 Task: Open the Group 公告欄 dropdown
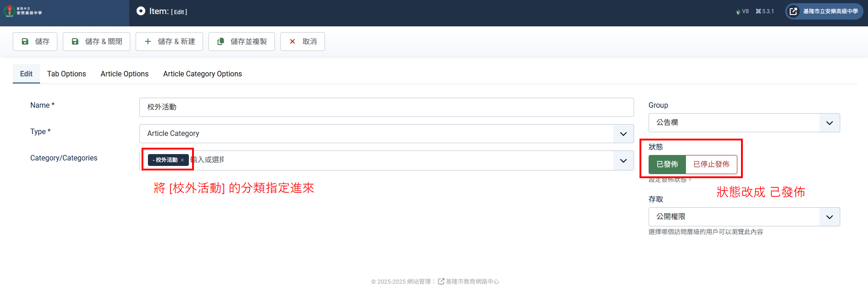pos(829,123)
